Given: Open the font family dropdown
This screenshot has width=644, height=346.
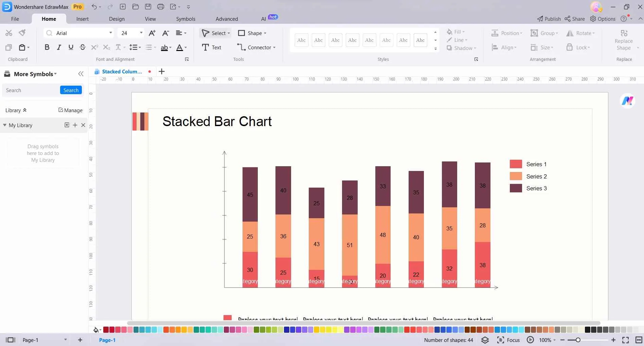Looking at the screenshot, I should (110, 33).
